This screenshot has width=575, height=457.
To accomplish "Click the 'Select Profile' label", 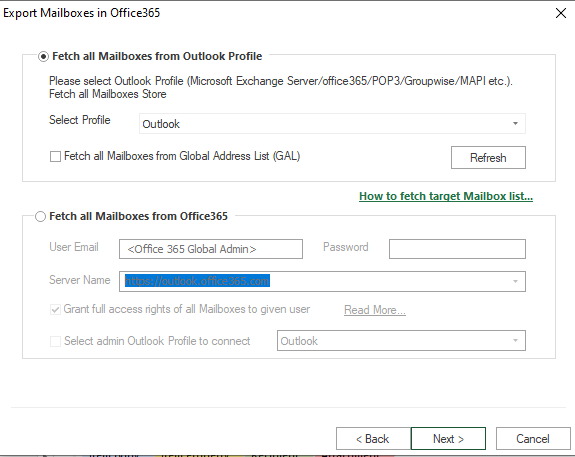I will coord(80,120).
